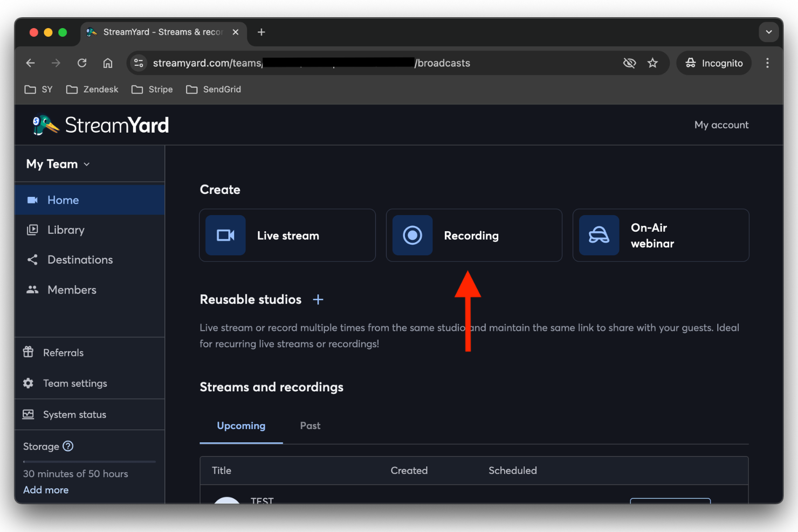Open the Zendesk bookmarks folder

pyautogui.click(x=92, y=89)
